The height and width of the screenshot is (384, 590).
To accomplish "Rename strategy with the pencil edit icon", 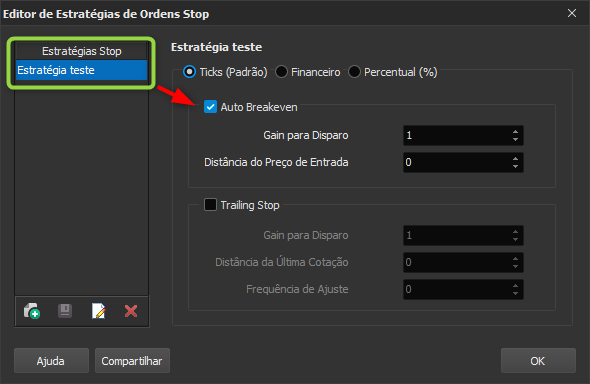I will pos(99,311).
